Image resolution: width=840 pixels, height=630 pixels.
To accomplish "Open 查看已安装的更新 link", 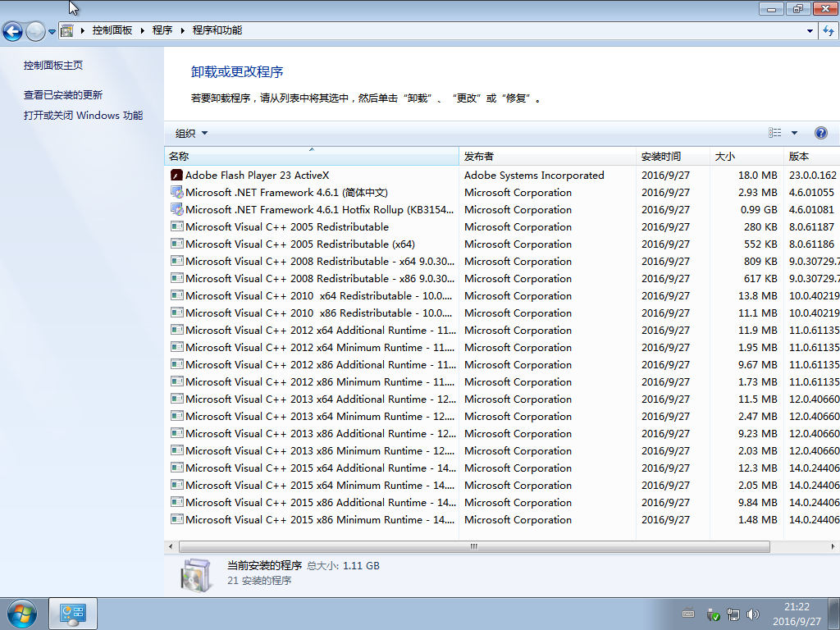I will pyautogui.click(x=62, y=95).
